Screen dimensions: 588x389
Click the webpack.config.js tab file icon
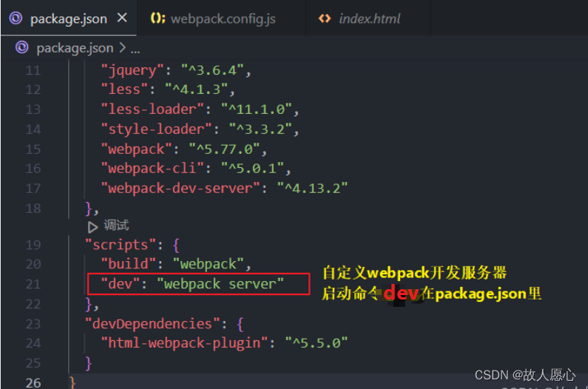tap(158, 18)
